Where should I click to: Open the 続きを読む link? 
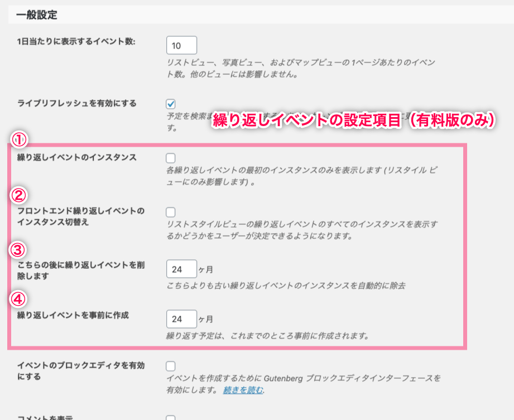coord(243,390)
